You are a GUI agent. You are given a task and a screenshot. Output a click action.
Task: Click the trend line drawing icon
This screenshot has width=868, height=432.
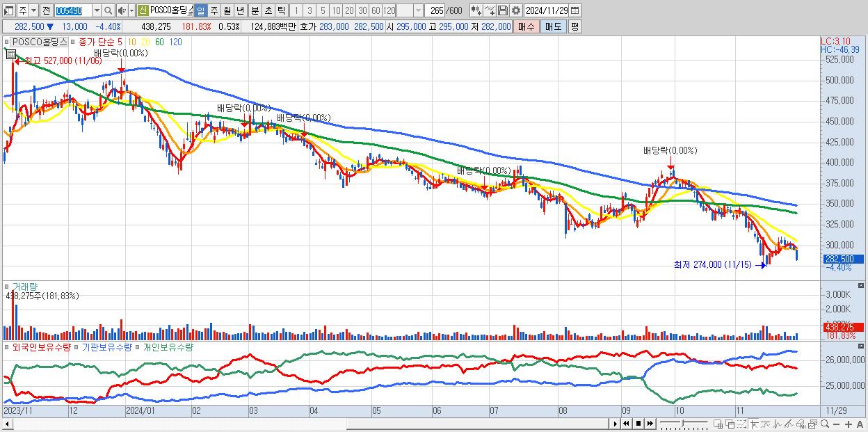pos(766,424)
